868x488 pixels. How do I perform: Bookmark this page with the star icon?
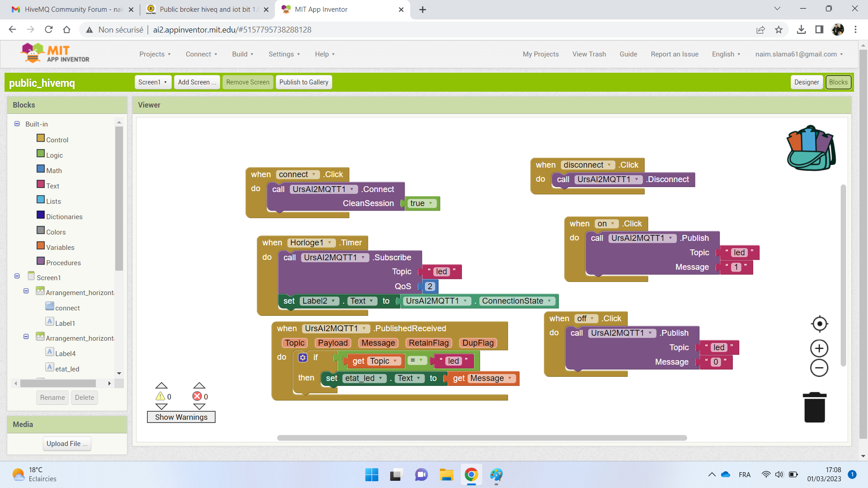click(x=778, y=29)
